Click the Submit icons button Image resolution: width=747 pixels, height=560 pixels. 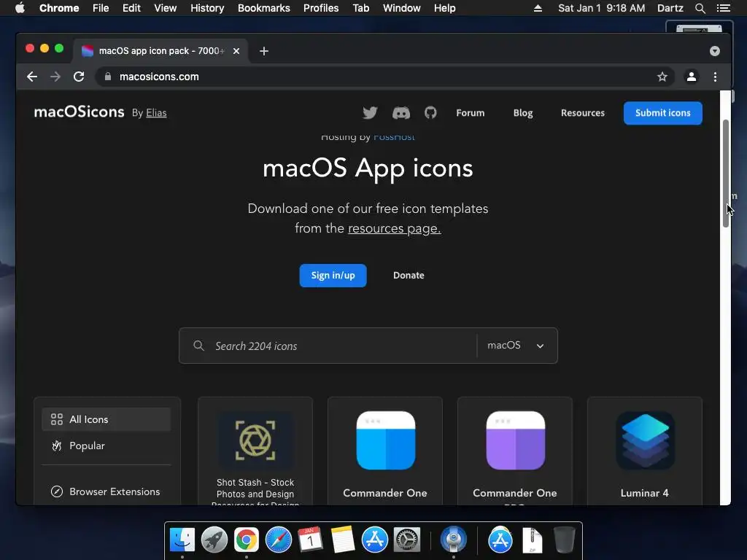coord(662,113)
